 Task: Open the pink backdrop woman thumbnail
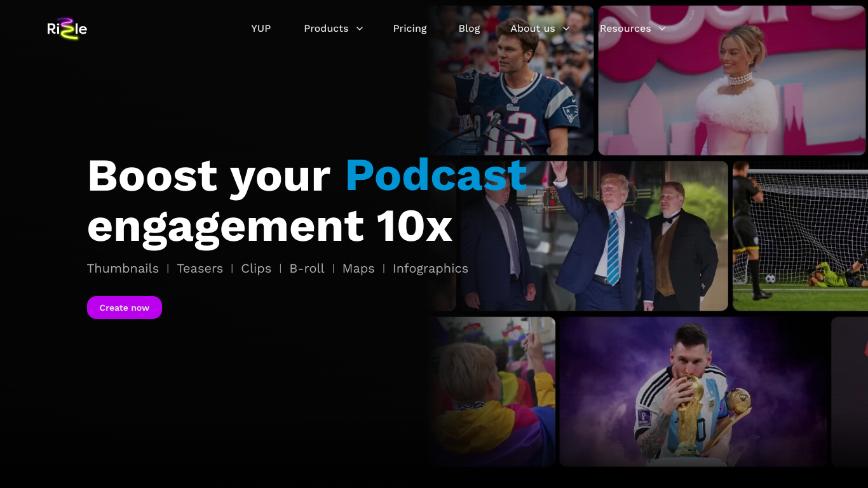(732, 81)
